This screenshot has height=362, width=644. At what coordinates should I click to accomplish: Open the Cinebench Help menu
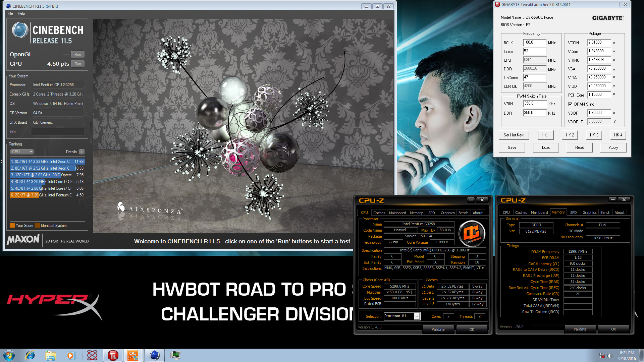pyautogui.click(x=21, y=13)
